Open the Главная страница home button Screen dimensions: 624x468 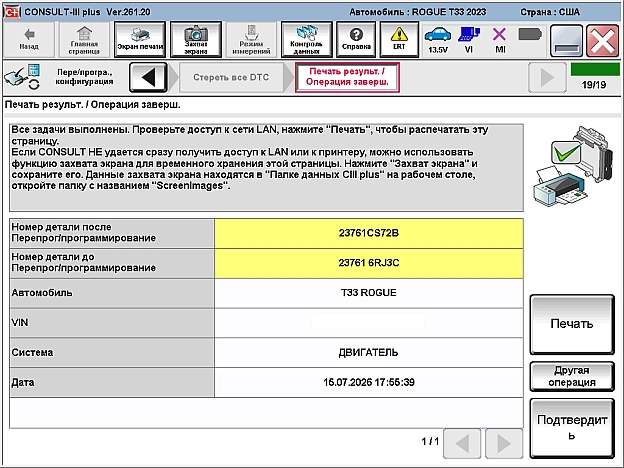point(84,39)
